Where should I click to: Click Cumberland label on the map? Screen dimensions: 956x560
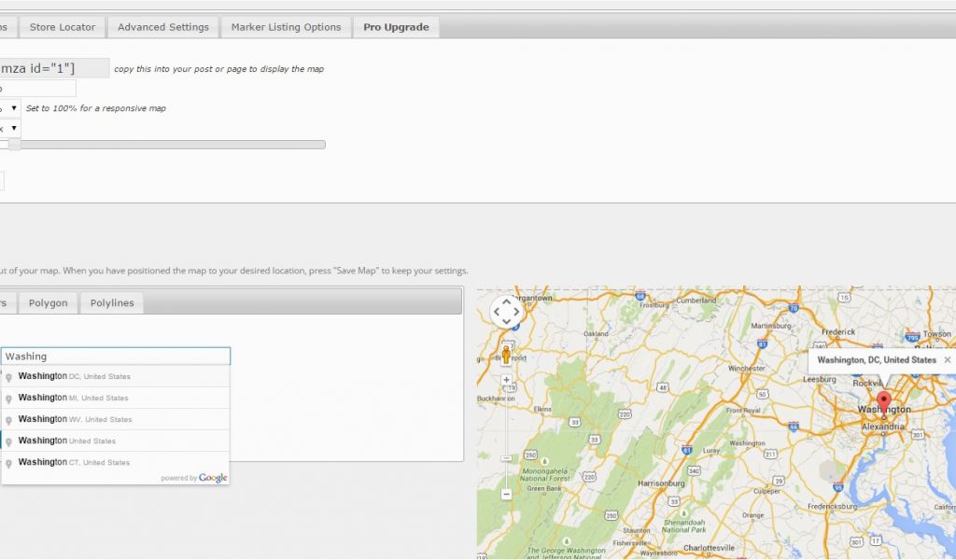tap(696, 301)
